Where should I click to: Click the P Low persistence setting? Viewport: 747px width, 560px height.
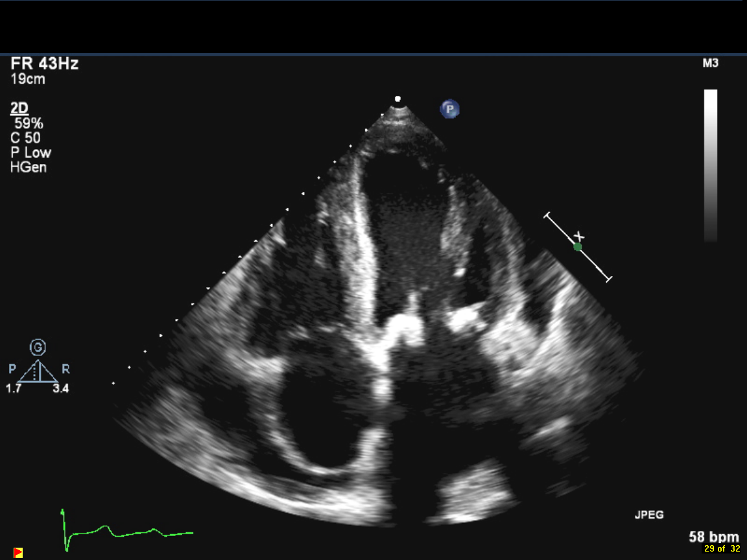point(30,153)
